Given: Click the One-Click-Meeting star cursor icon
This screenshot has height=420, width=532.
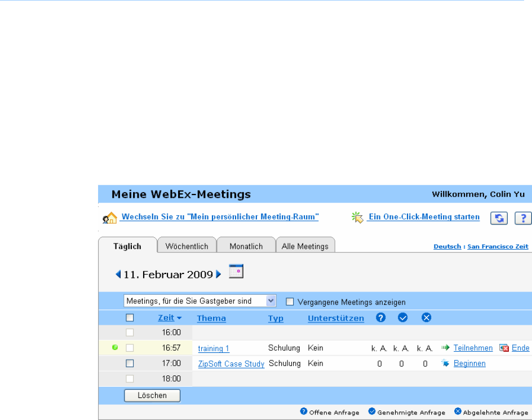Looking at the screenshot, I should (357, 217).
